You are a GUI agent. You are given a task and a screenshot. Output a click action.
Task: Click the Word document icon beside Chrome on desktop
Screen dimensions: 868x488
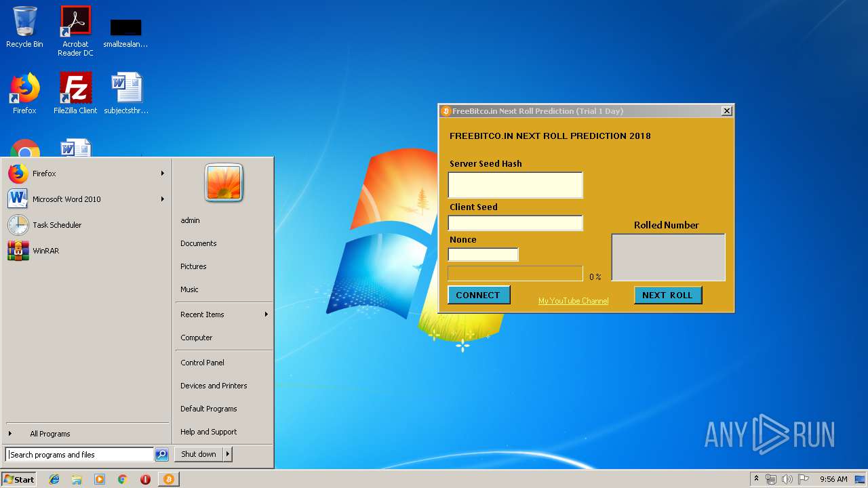click(x=75, y=149)
